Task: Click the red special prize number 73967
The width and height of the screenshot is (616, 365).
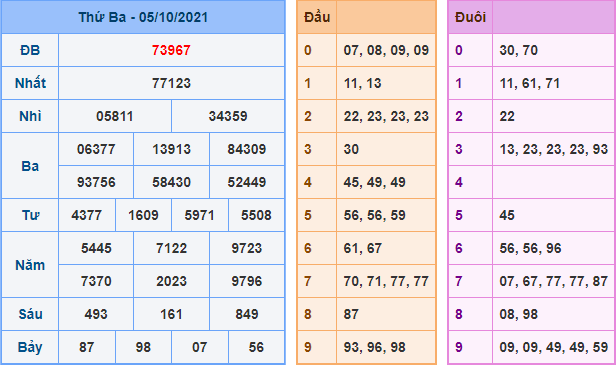Action: tap(171, 50)
